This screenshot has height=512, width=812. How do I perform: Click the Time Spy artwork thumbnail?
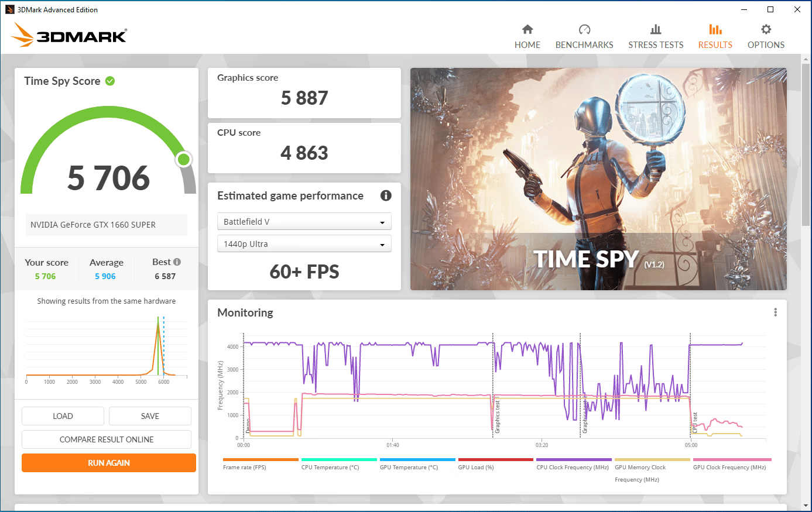pos(598,179)
